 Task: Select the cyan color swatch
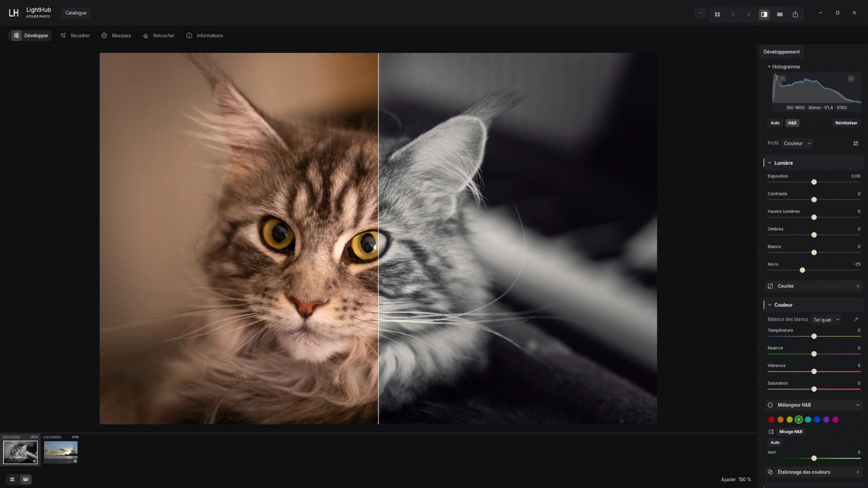click(808, 420)
